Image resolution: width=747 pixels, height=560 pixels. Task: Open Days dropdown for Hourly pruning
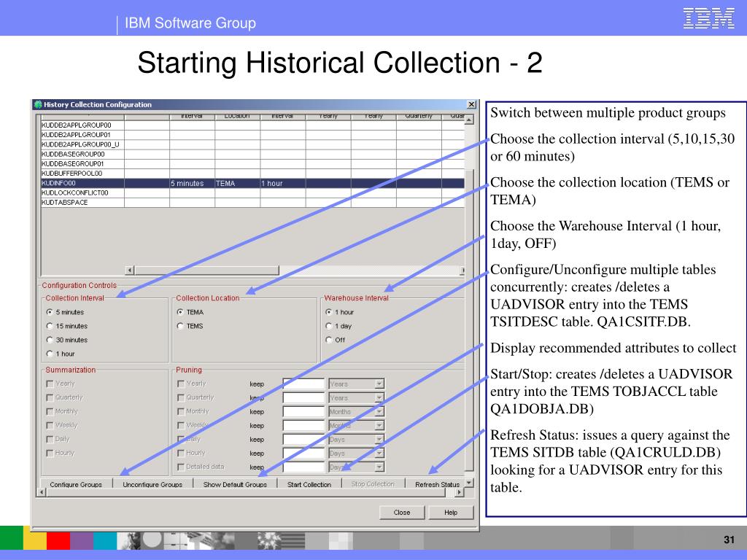click(379, 454)
